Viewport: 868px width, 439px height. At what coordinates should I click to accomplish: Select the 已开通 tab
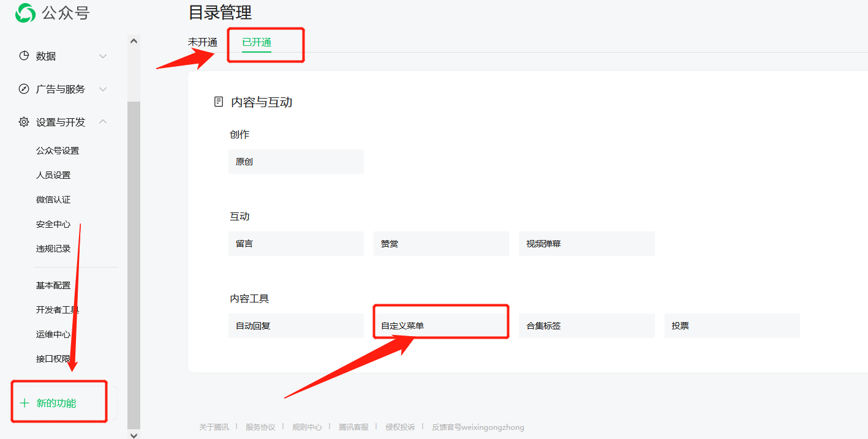(x=257, y=42)
